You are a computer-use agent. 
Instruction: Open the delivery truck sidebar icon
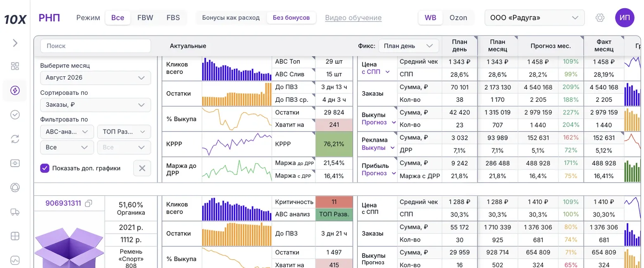tap(15, 212)
